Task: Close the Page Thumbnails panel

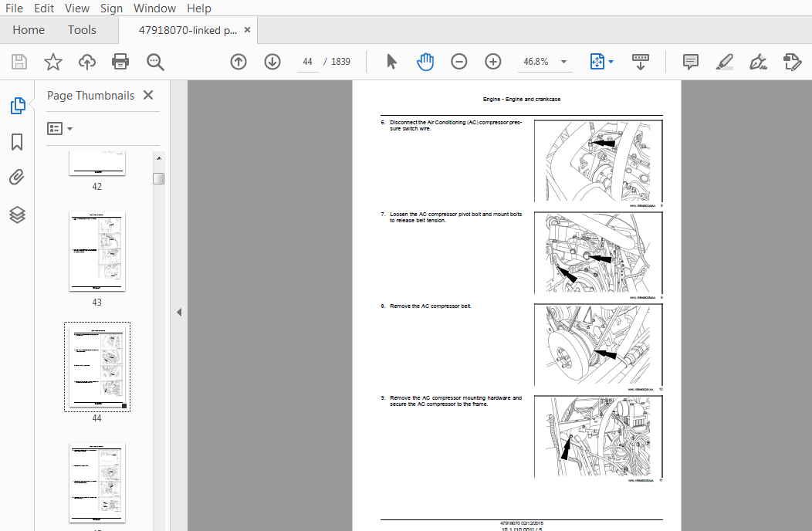Action: click(148, 96)
